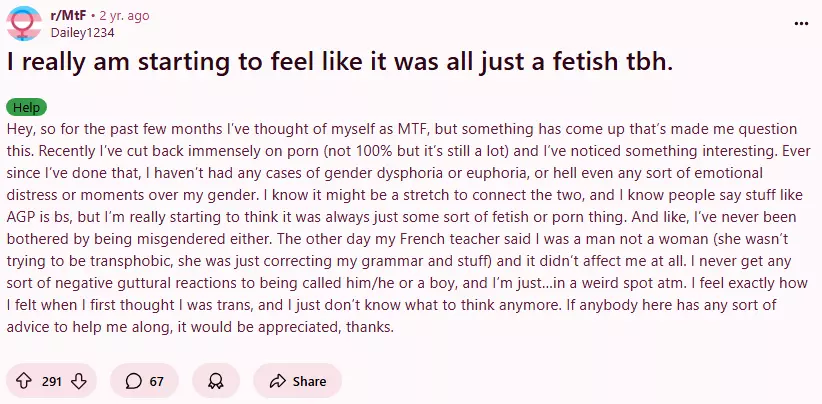Viewport: 822px width, 404px height.
Task: Click the green Help flair tag
Action: click(26, 107)
